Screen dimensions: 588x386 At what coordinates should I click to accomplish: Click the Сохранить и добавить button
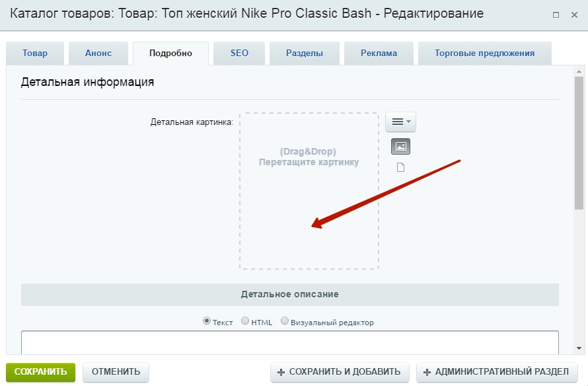point(340,372)
